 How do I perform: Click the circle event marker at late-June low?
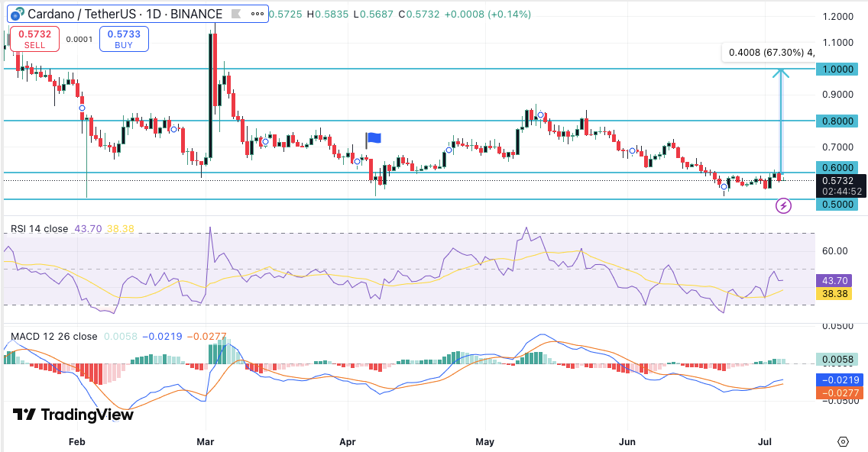click(x=724, y=187)
